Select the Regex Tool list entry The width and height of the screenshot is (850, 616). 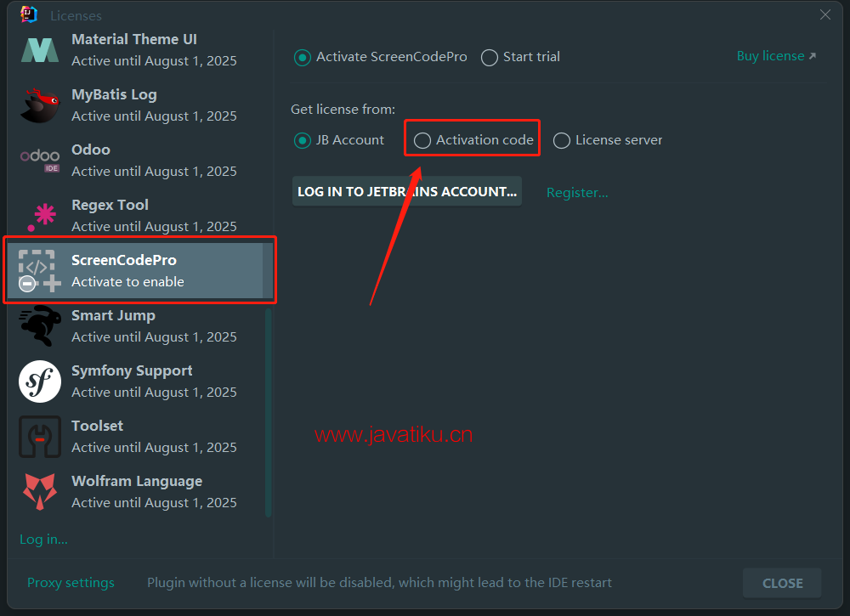tap(135, 216)
